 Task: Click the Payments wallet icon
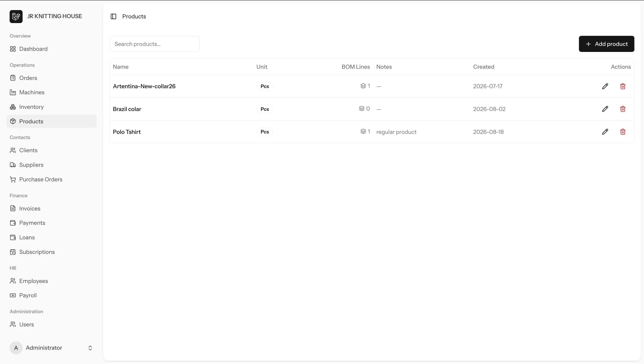coord(13,223)
